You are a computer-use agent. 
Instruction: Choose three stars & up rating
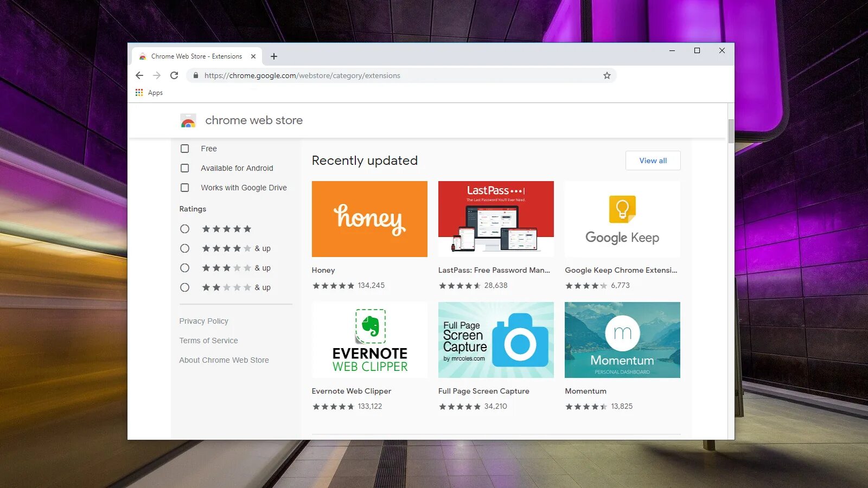[185, 268]
